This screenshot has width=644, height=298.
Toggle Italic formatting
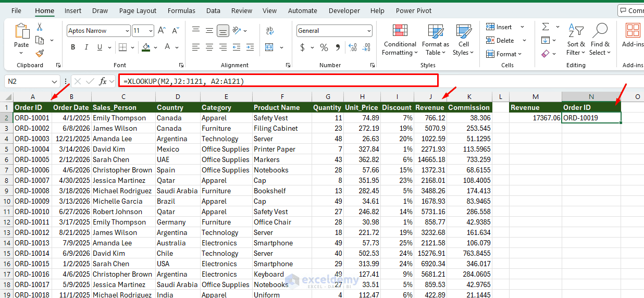coord(87,47)
